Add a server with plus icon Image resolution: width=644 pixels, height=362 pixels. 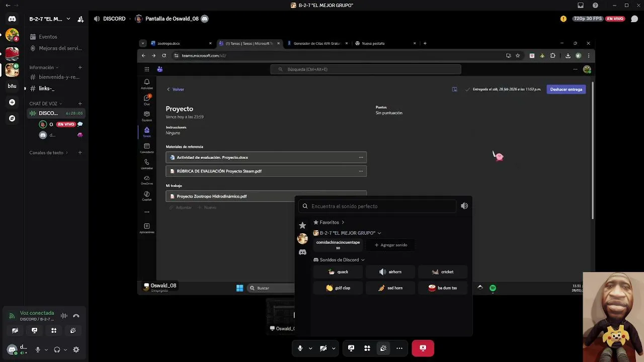pos(12,102)
